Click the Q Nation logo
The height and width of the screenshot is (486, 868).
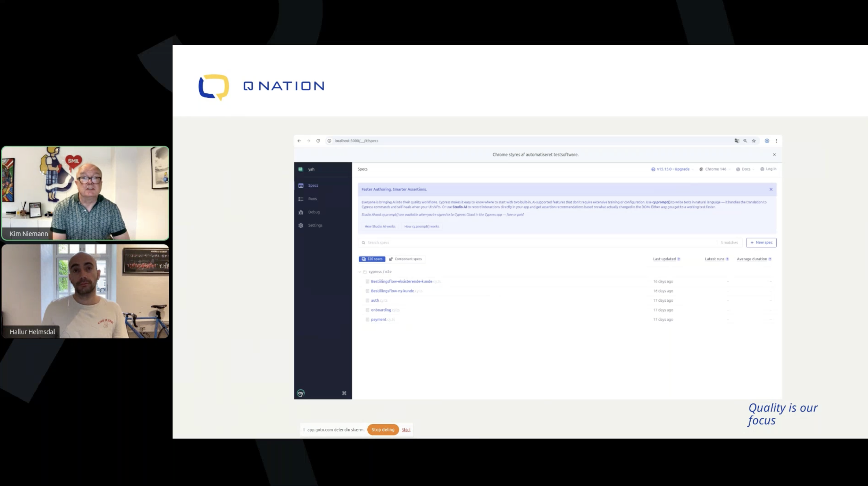[261, 87]
